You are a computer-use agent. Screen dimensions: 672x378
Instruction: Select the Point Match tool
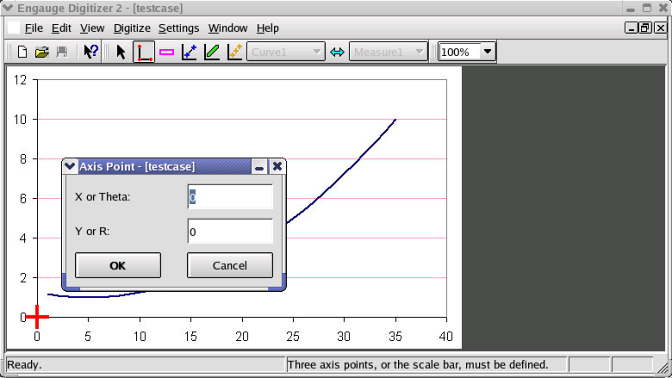(235, 52)
